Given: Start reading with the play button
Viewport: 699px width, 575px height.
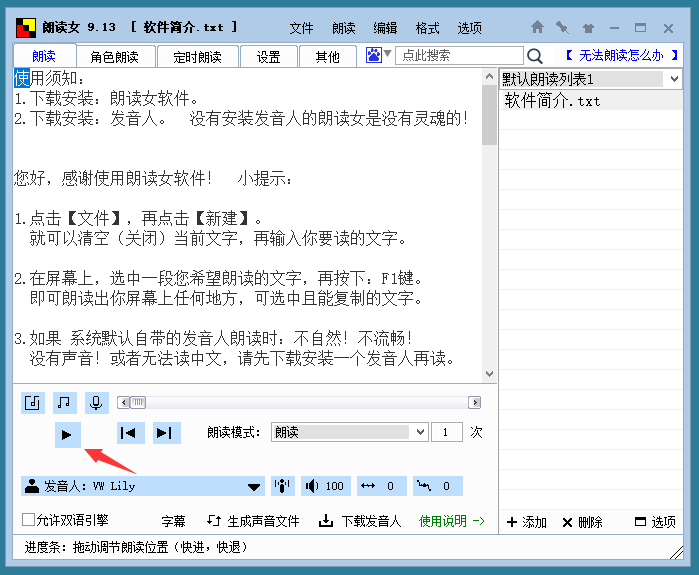Looking at the screenshot, I should point(68,435).
